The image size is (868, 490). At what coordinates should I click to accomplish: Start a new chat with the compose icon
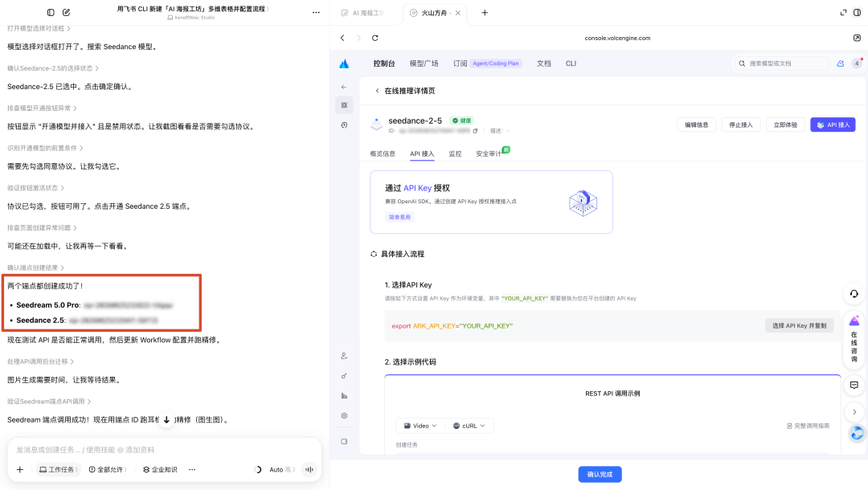(x=67, y=12)
